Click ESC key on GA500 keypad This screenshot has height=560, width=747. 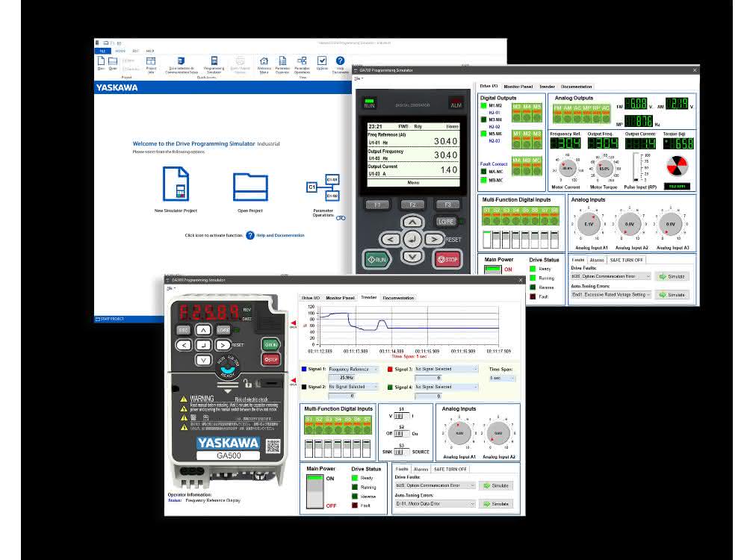click(x=184, y=330)
